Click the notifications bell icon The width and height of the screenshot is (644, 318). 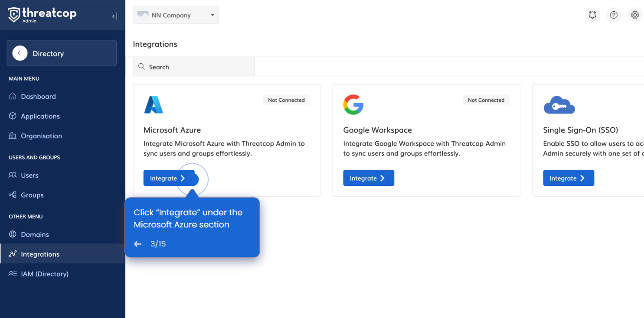coord(592,15)
